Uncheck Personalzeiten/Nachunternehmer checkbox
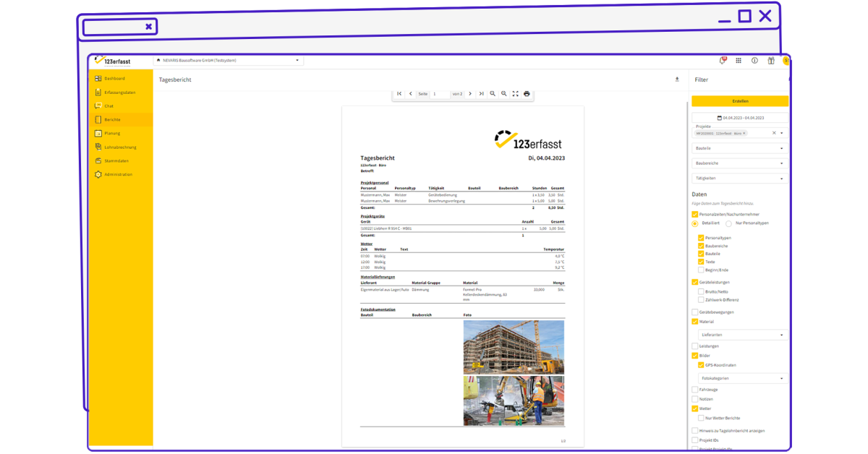This screenshot has width=868, height=454. pos(695,215)
